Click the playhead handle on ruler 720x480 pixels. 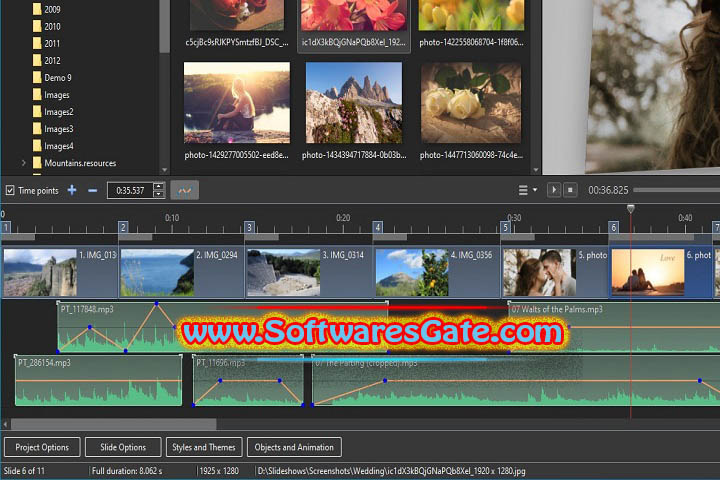(631, 209)
